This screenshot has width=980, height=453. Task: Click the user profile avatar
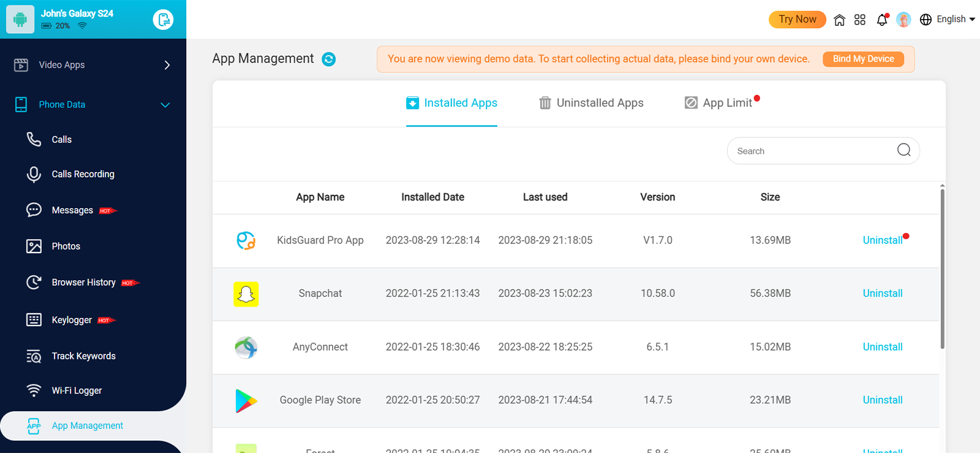click(x=903, y=20)
